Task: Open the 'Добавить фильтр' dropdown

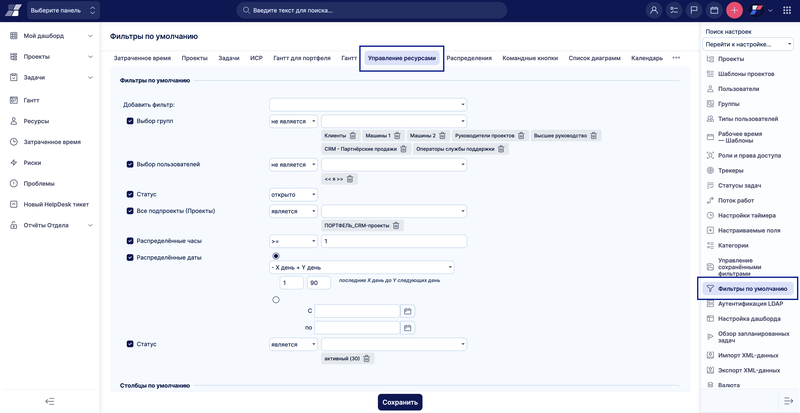Action: [368, 104]
